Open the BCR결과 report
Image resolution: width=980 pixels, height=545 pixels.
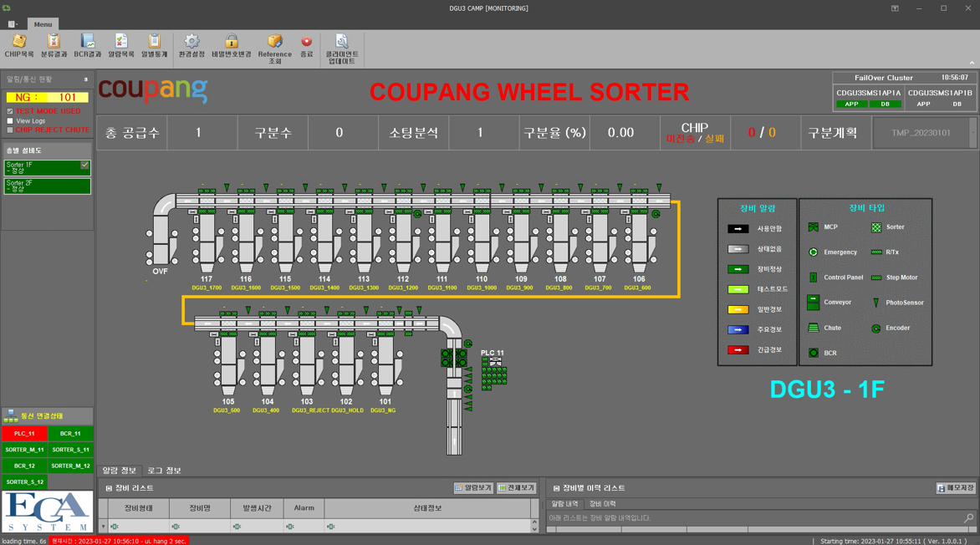88,47
